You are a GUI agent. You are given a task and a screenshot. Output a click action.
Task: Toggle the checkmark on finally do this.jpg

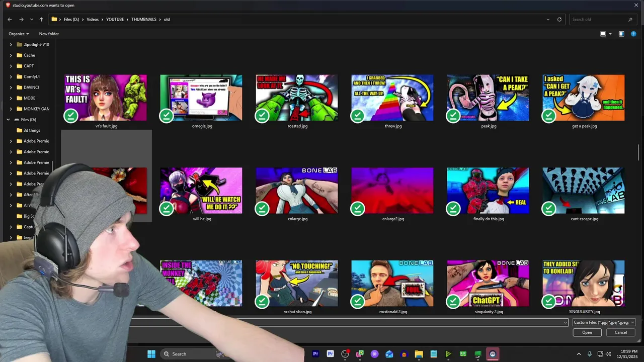(x=453, y=208)
